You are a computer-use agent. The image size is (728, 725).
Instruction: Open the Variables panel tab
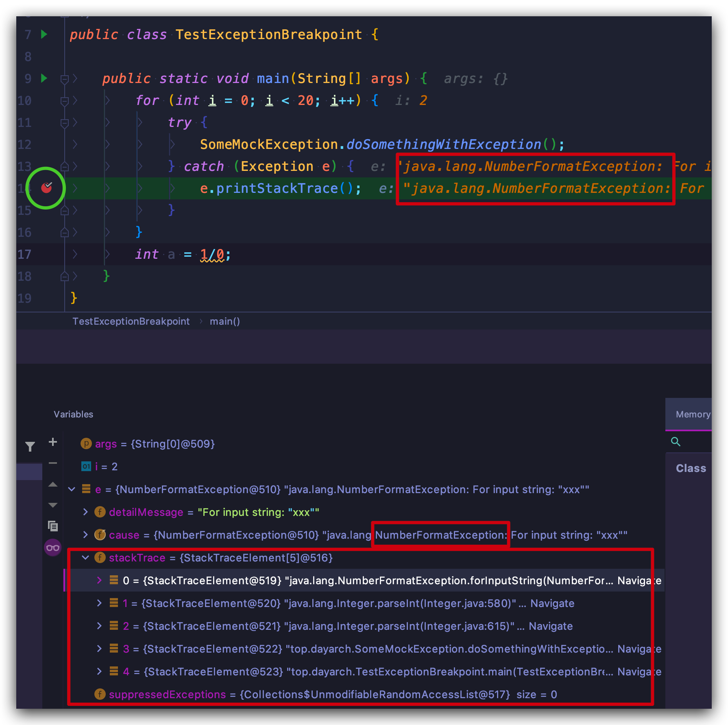(x=74, y=414)
